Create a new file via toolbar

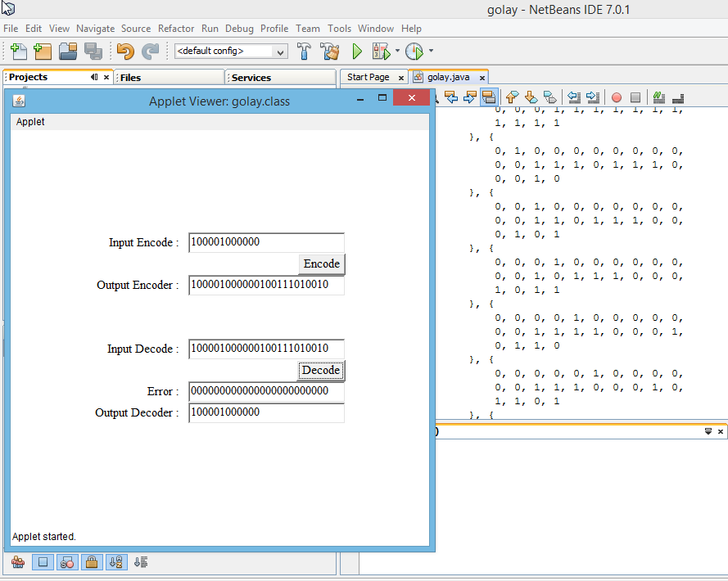(x=18, y=51)
